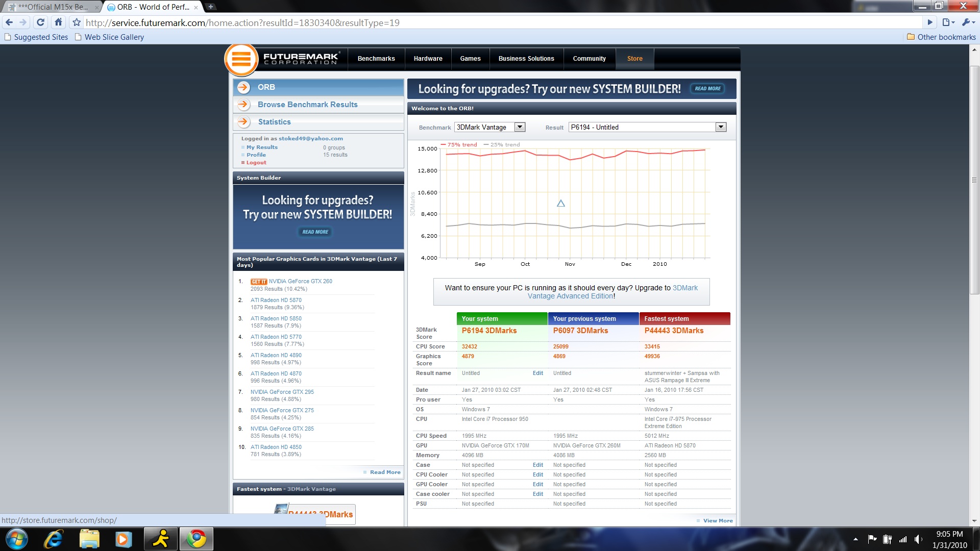Viewport: 980px width, 551px height.
Task: Open the Result dropdown showing P6194 - Untitled
Action: pos(647,128)
